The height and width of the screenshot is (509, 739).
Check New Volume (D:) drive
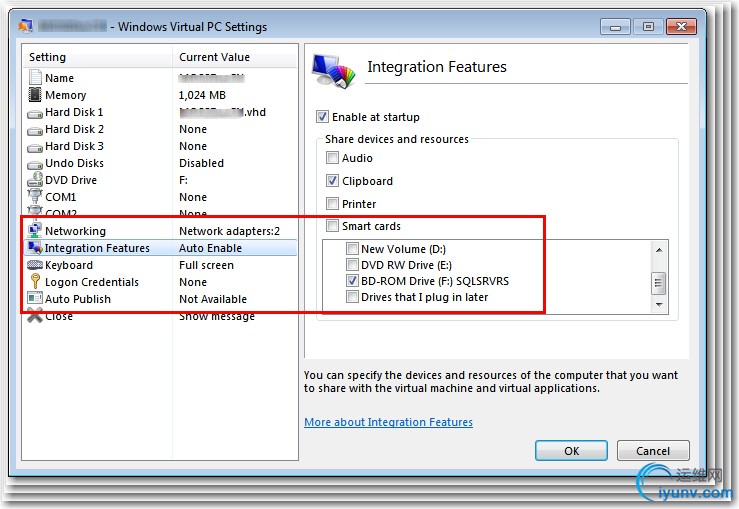pyautogui.click(x=352, y=248)
